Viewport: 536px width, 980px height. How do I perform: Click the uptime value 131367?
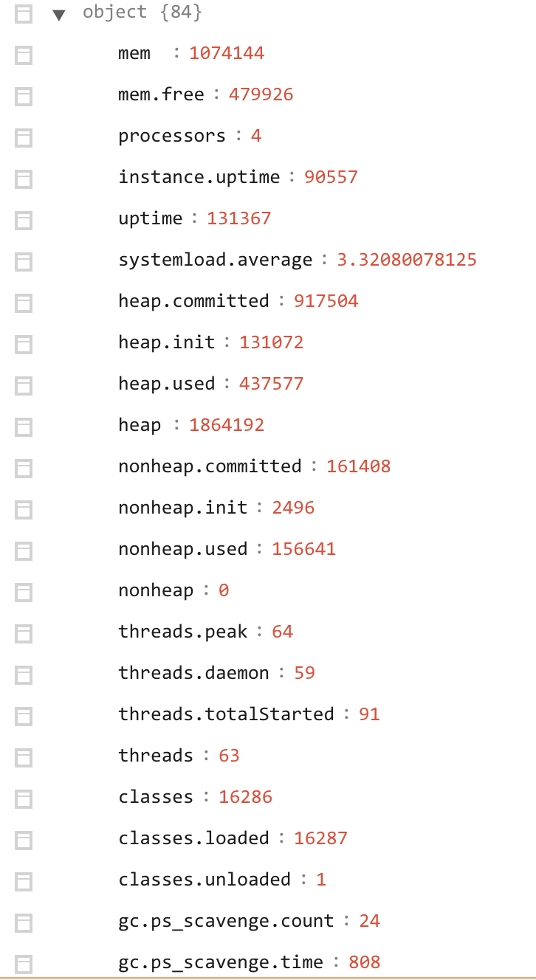point(239,218)
